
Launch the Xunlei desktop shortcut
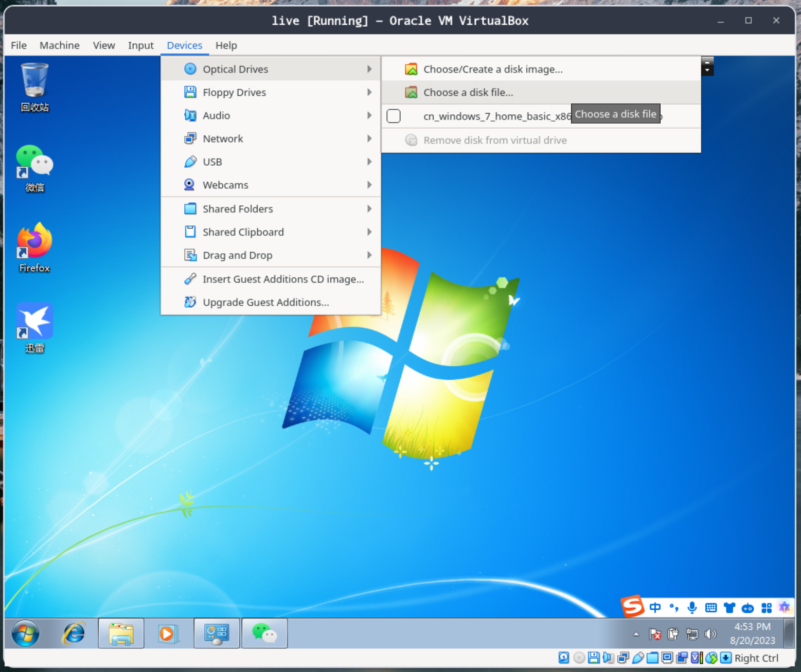[34, 328]
